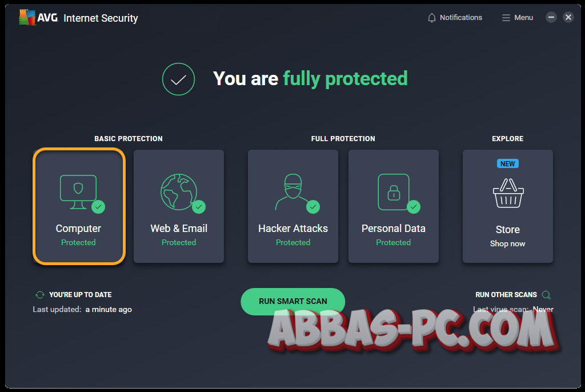Click the Hacker Attacks mask icon
Image resolution: width=585 pixels, height=392 pixels.
(293, 189)
